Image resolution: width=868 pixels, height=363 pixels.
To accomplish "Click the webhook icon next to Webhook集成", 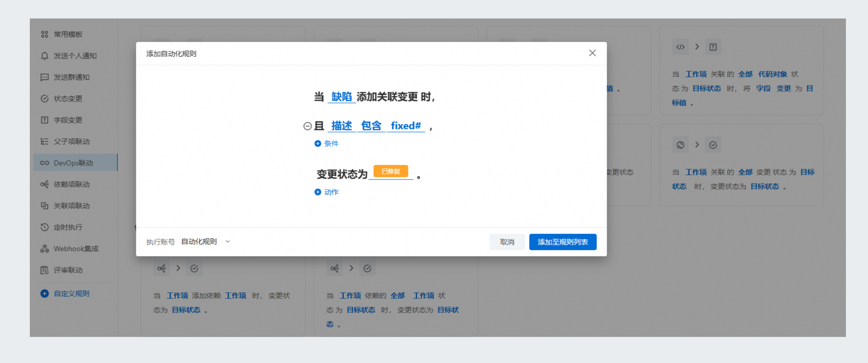I will point(44,249).
